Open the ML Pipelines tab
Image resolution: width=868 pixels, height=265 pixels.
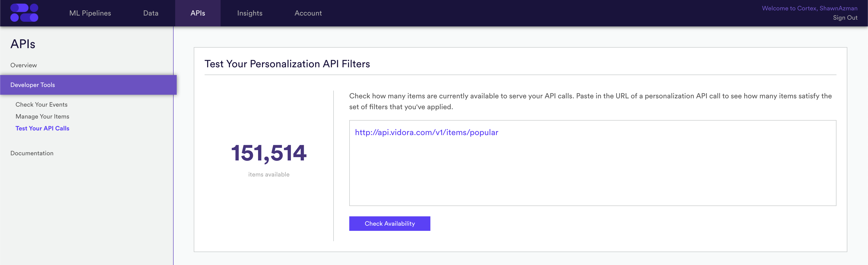tap(90, 13)
